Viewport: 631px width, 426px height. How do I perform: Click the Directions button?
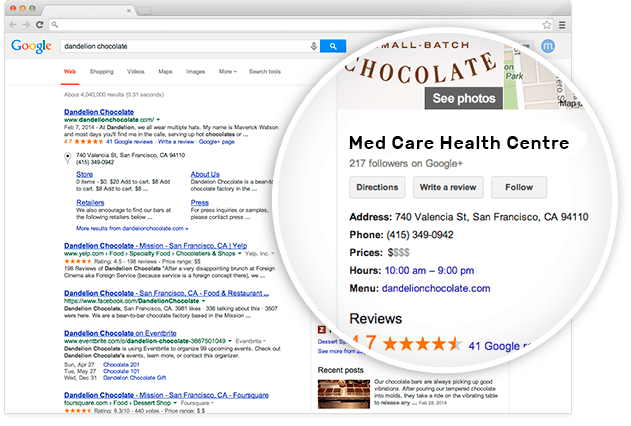[377, 187]
